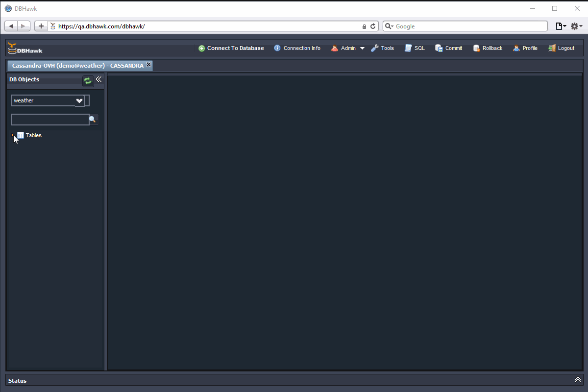Image resolution: width=588 pixels, height=392 pixels.
Task: Open the Profile settings
Action: pos(525,48)
